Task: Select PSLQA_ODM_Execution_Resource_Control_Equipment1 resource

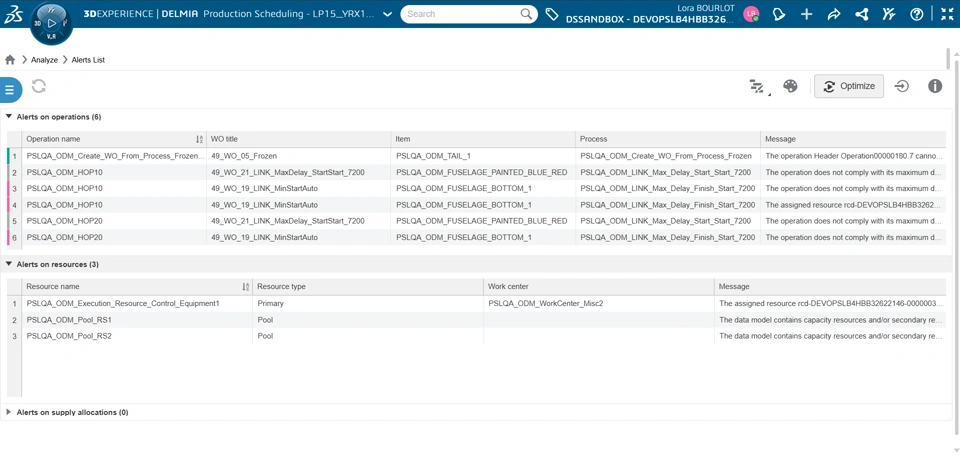Action: click(137, 303)
